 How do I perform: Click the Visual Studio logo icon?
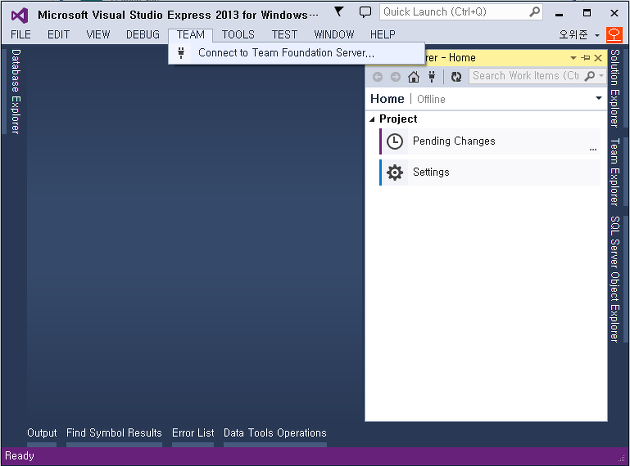(x=20, y=15)
